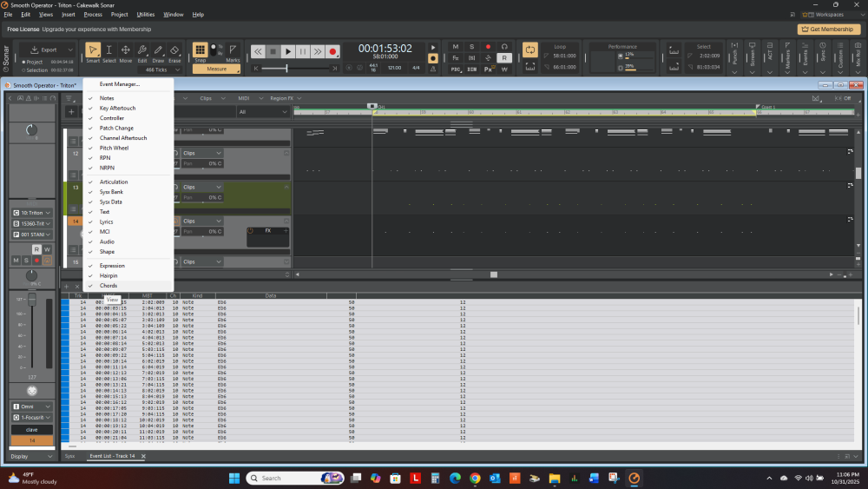Screen dimensions: 868x489
Task: Toggle Pitch Wheel event visibility
Action: (114, 149)
